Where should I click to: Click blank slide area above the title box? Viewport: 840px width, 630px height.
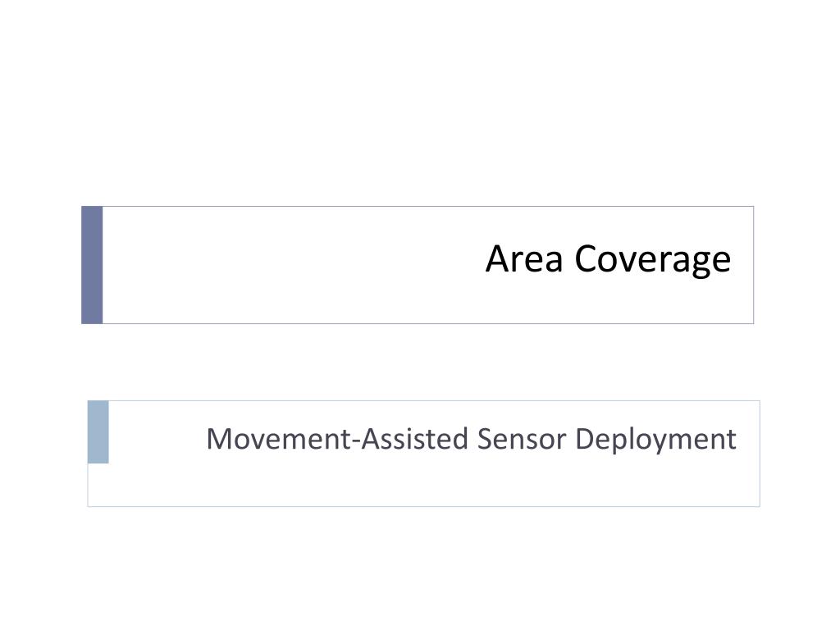click(420, 102)
